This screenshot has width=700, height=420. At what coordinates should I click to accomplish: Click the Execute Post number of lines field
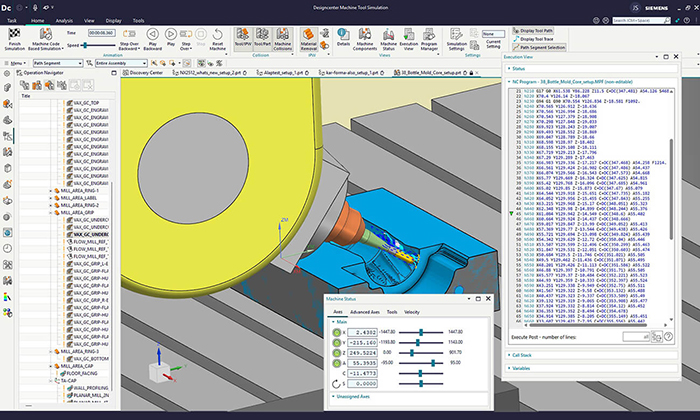pos(636,337)
